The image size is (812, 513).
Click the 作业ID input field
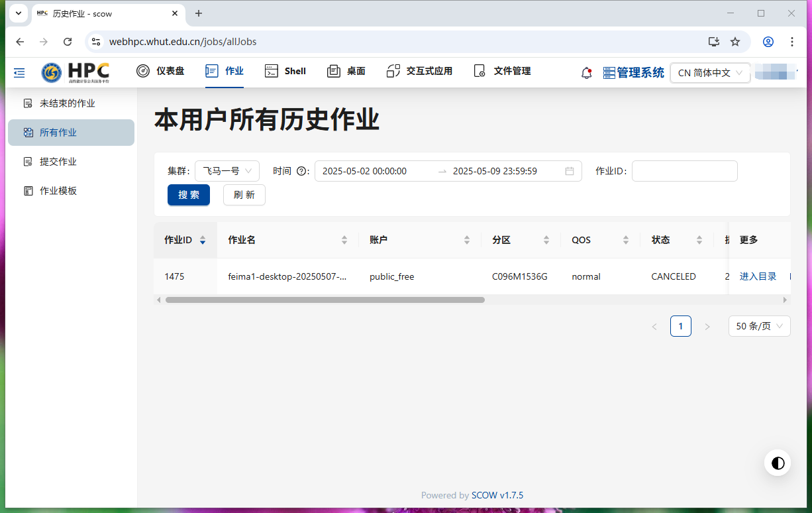point(685,171)
